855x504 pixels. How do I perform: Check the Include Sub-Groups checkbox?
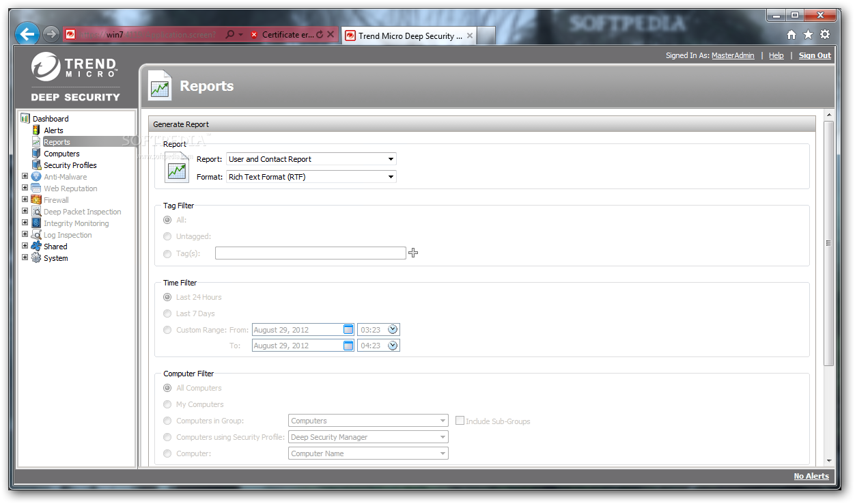pyautogui.click(x=460, y=421)
